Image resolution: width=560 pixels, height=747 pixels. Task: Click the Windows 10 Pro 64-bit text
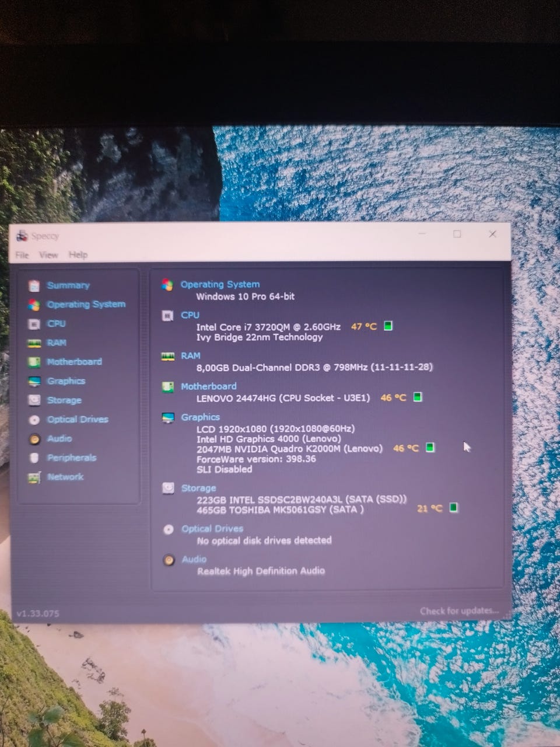246,296
